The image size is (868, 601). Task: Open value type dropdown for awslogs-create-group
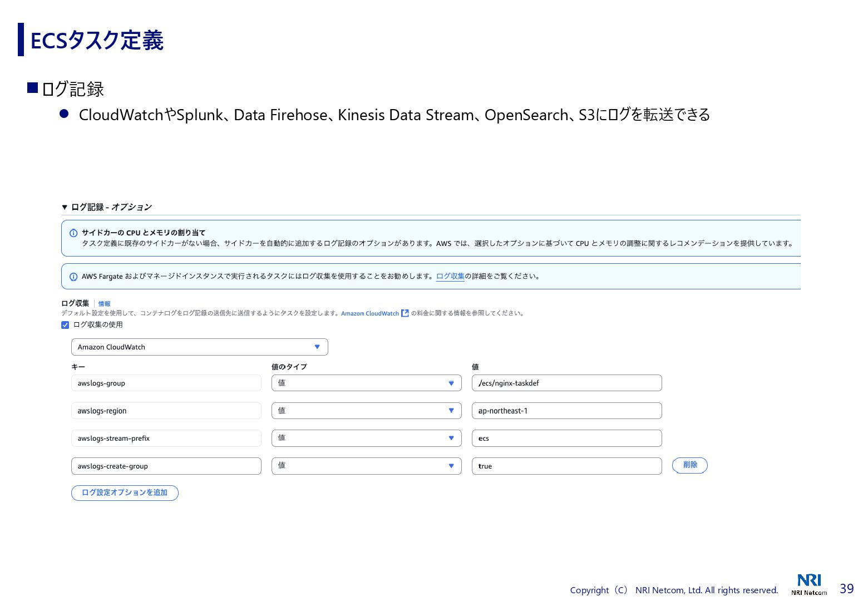367,466
